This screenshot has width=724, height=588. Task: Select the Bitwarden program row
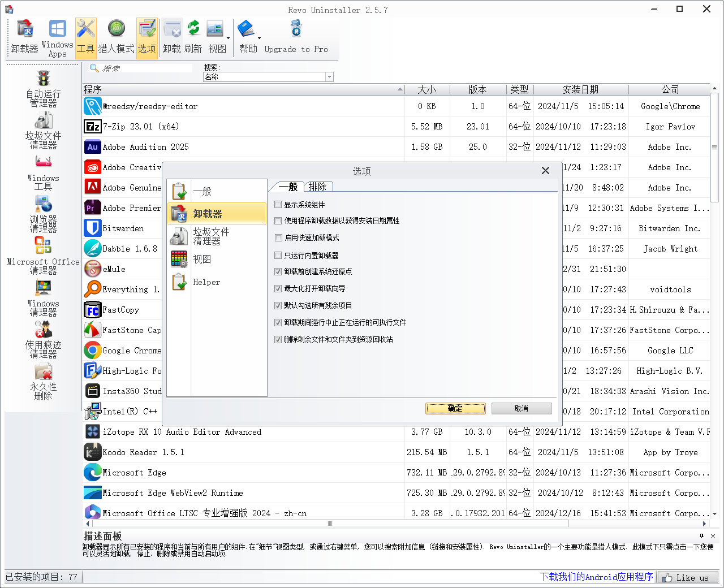click(x=123, y=228)
